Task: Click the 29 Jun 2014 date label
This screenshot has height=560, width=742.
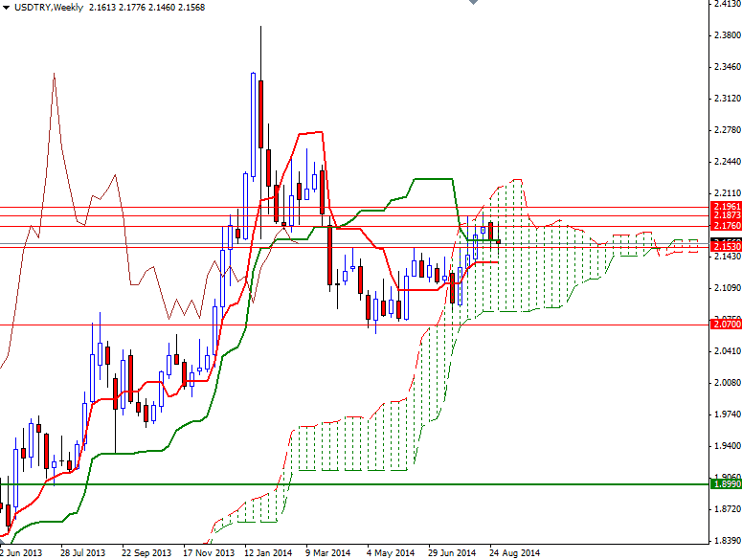Action: coord(452,552)
